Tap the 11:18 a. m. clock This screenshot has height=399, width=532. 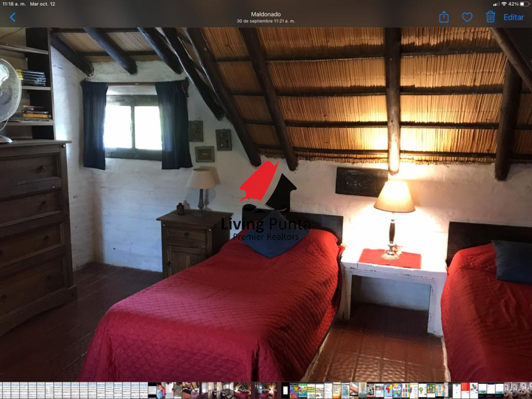[14, 4]
